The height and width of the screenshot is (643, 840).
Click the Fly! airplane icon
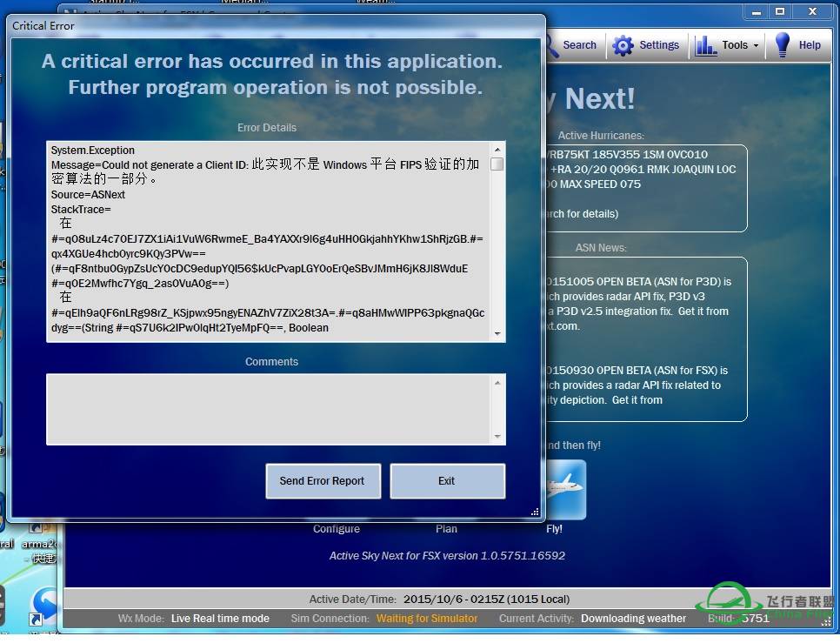tap(564, 489)
